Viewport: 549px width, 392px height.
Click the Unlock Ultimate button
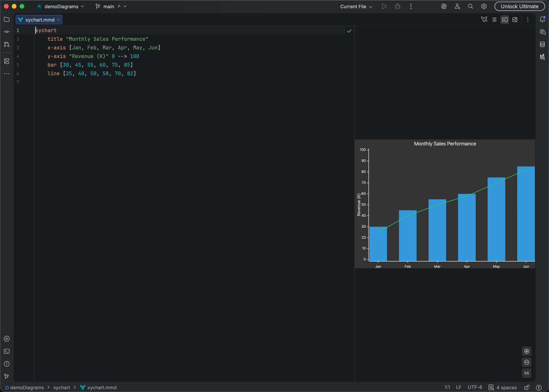coord(520,6)
